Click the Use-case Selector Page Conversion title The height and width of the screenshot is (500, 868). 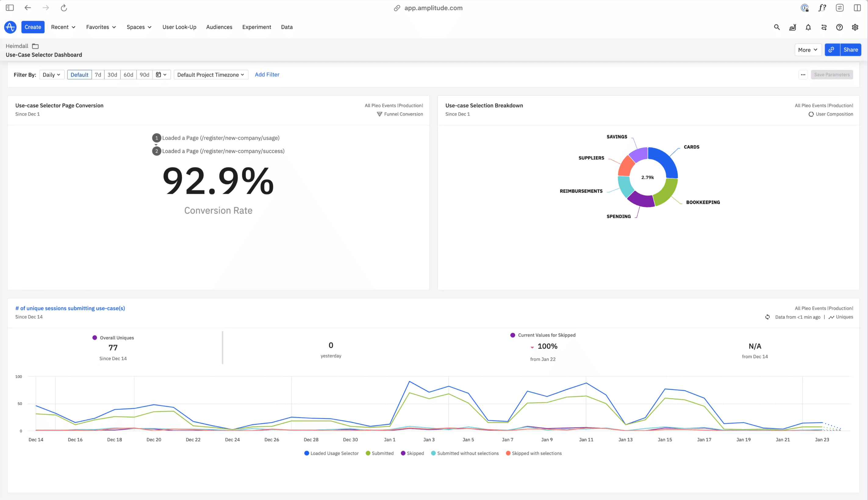tap(59, 105)
